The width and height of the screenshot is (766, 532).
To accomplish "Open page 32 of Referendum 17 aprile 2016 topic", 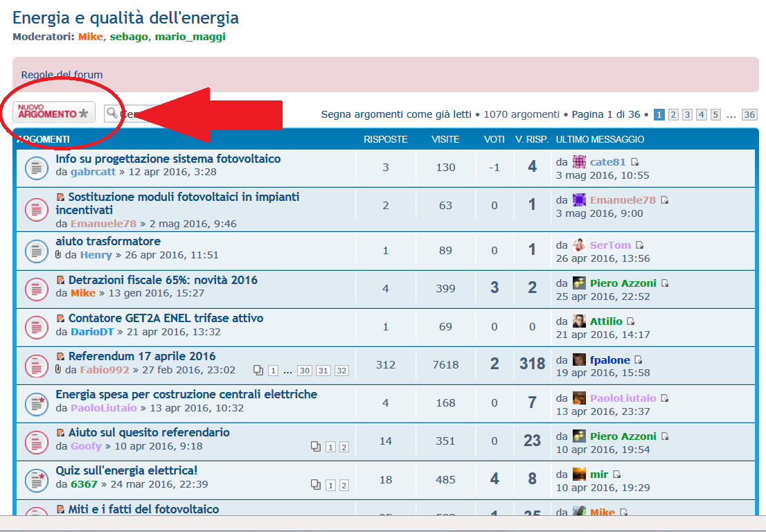I will pyautogui.click(x=341, y=371).
